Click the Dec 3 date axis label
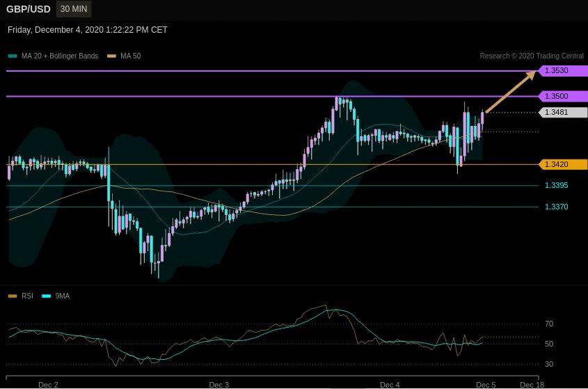The height and width of the screenshot is (389, 588). (219, 385)
